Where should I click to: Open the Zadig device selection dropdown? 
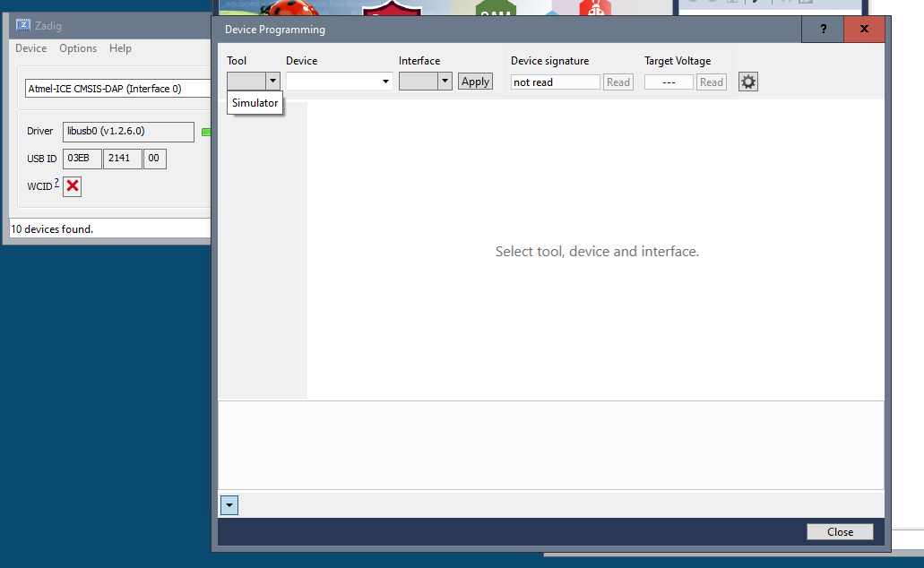click(118, 89)
